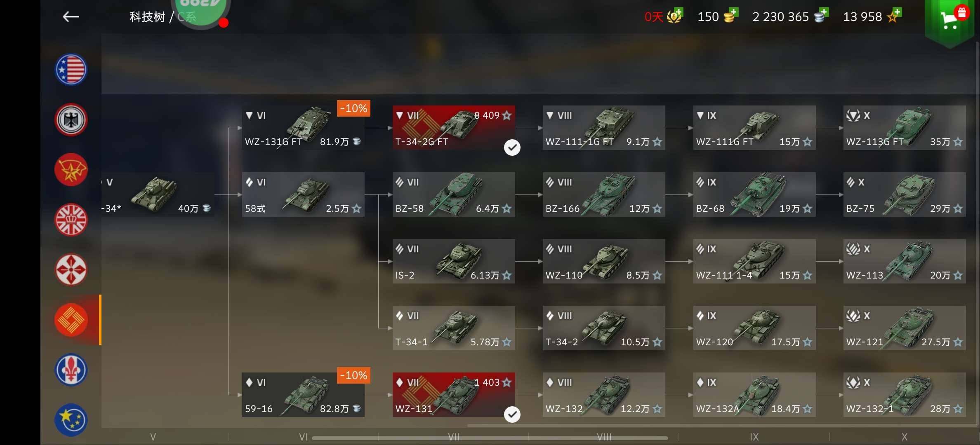Viewport: 980px width, 445px height.
Task: Select the UK nation flag icon
Action: point(71,220)
